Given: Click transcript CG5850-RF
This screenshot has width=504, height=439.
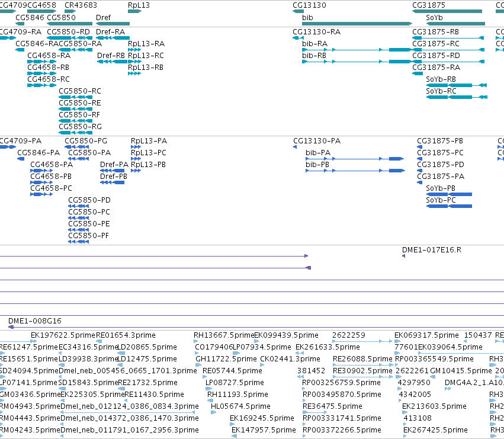Looking at the screenshot, I should coord(79,115).
